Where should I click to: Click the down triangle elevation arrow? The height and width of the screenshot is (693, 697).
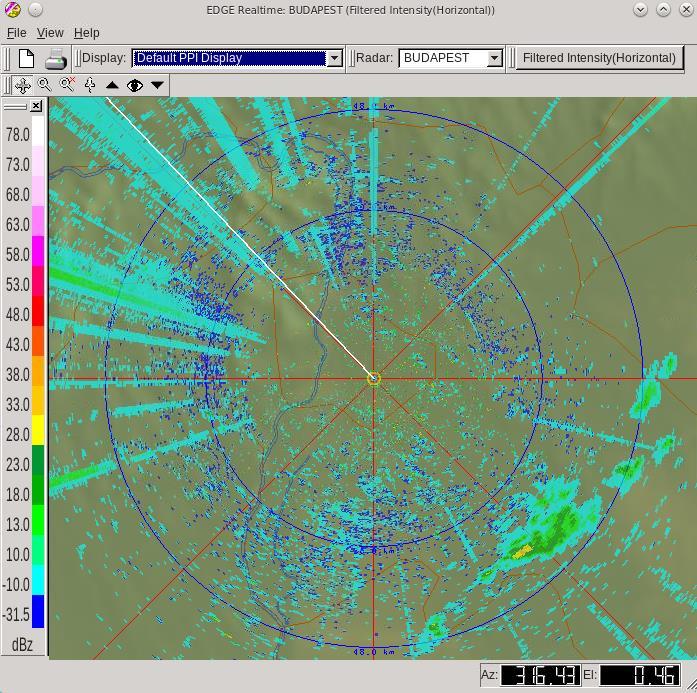(157, 84)
